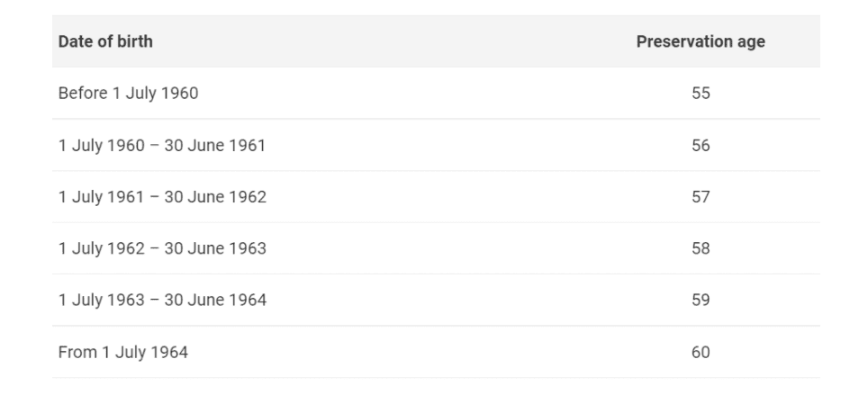Image resolution: width=868 pixels, height=395 pixels.
Task: Select preservation age value 60
Action: click(x=701, y=353)
